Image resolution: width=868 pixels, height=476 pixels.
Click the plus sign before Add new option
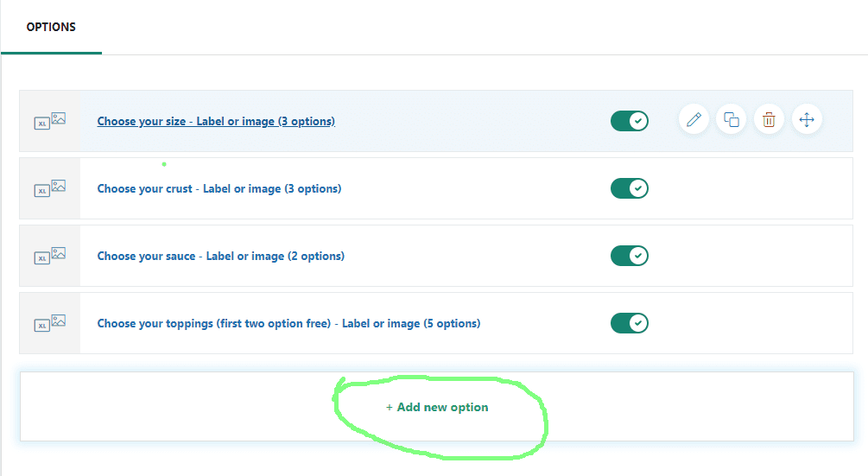(390, 408)
